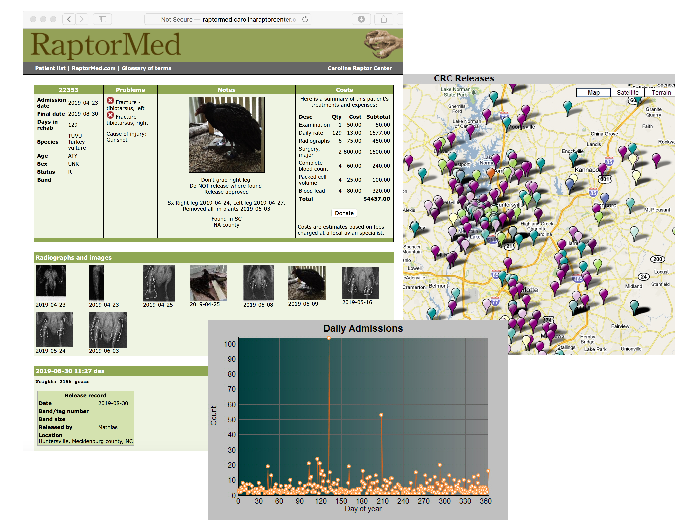Click the raptor talon logo in the banner

(x=383, y=44)
